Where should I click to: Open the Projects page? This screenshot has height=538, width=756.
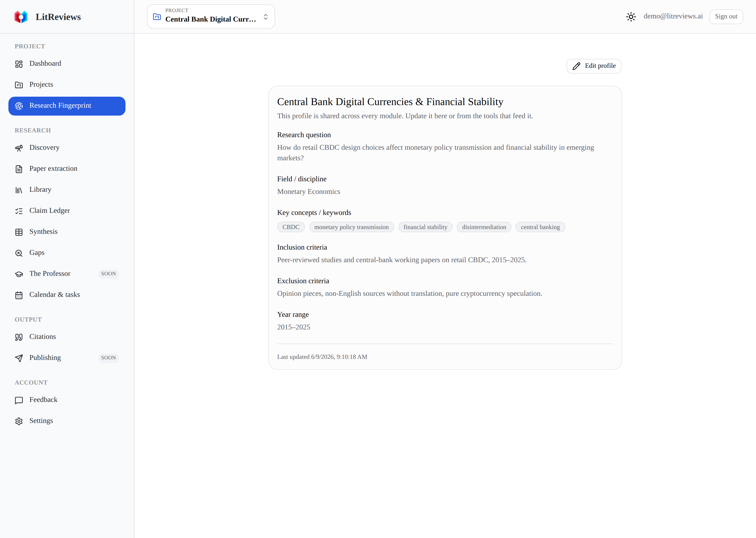(x=67, y=85)
